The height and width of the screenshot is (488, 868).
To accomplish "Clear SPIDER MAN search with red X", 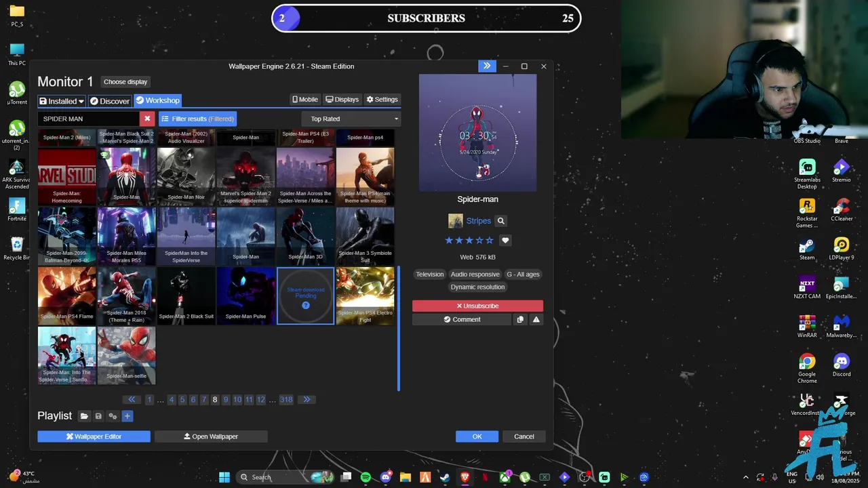I will tap(147, 119).
